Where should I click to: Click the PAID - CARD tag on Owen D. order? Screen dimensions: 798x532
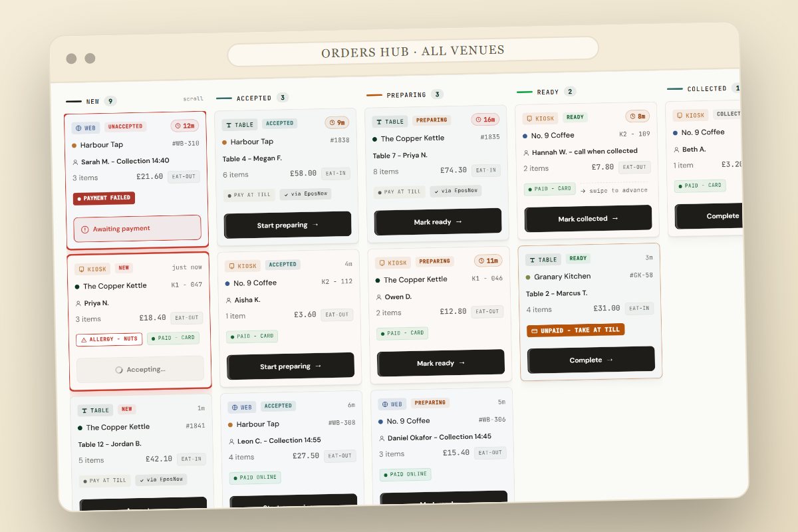pyautogui.click(x=402, y=332)
